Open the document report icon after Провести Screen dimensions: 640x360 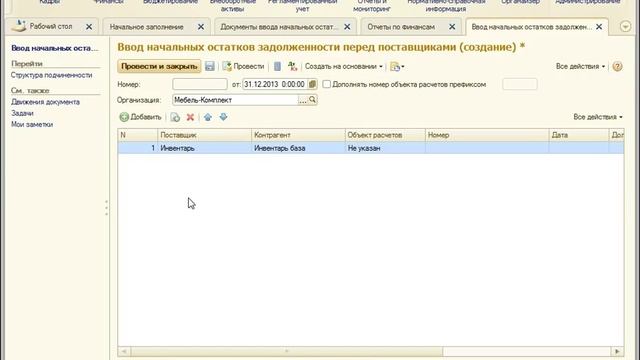coord(277,66)
